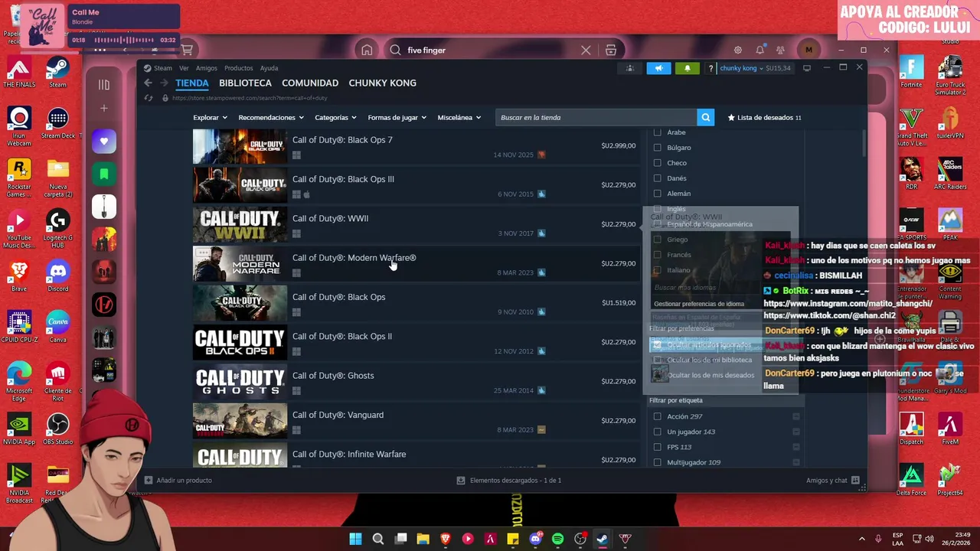The image size is (980, 551).
Task: Click the Buscar en la tienda field
Action: pos(596,117)
